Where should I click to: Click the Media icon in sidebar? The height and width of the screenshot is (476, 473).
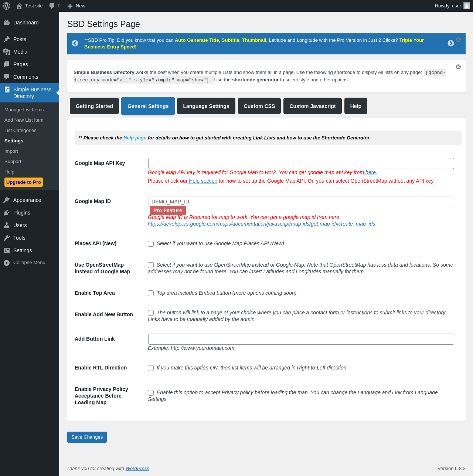pos(7,52)
